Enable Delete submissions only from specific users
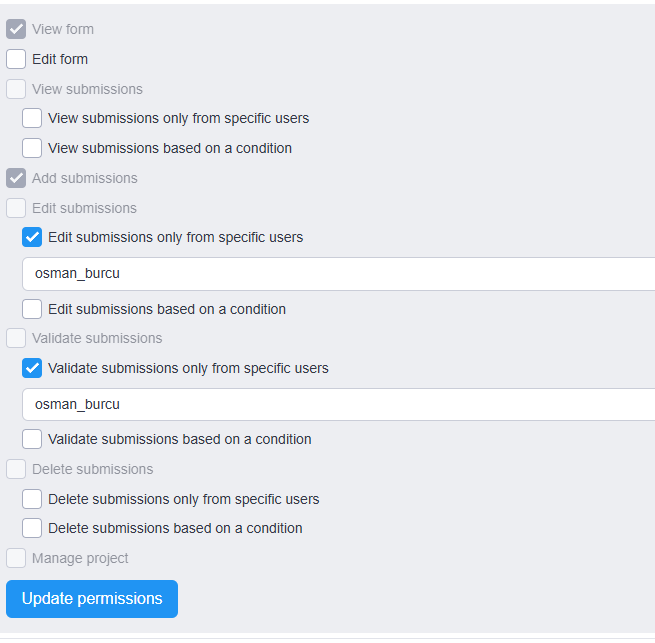Image resolution: width=655 pixels, height=643 pixels. tap(32, 499)
